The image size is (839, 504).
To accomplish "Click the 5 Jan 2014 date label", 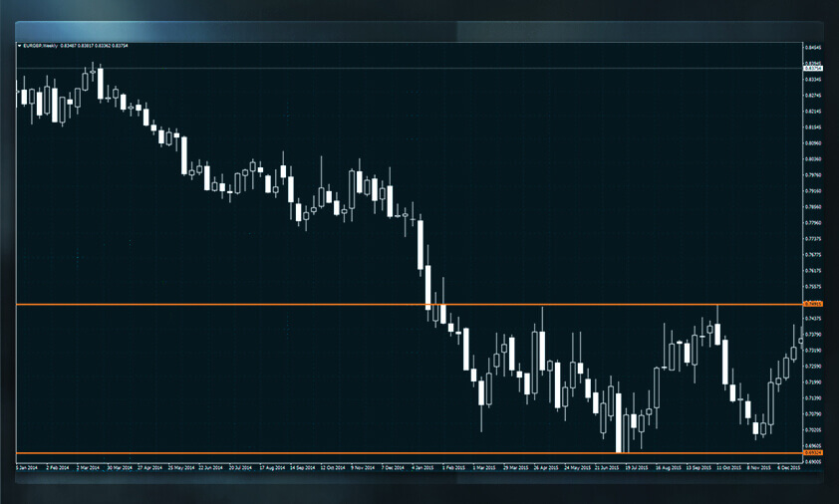I will tap(28, 466).
